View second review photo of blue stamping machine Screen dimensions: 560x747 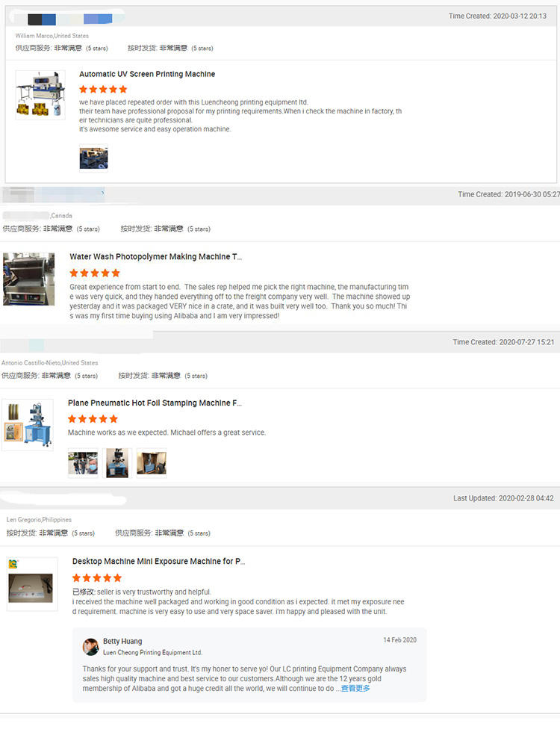pyautogui.click(x=117, y=462)
